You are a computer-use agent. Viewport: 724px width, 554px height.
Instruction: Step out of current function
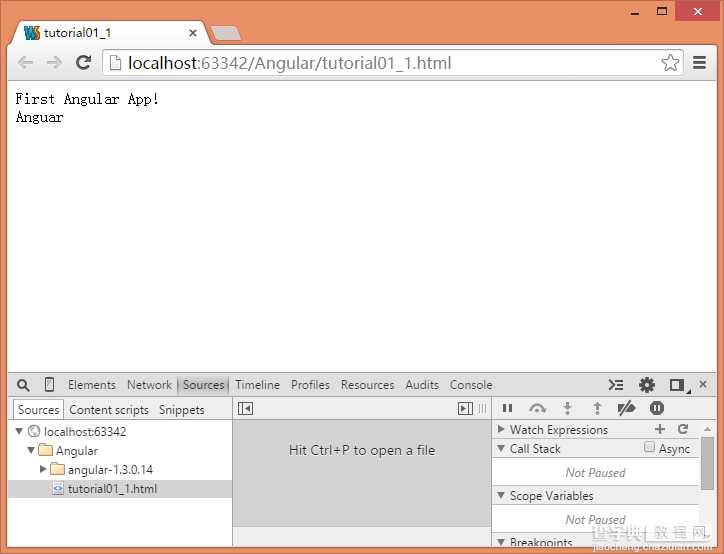pos(597,408)
